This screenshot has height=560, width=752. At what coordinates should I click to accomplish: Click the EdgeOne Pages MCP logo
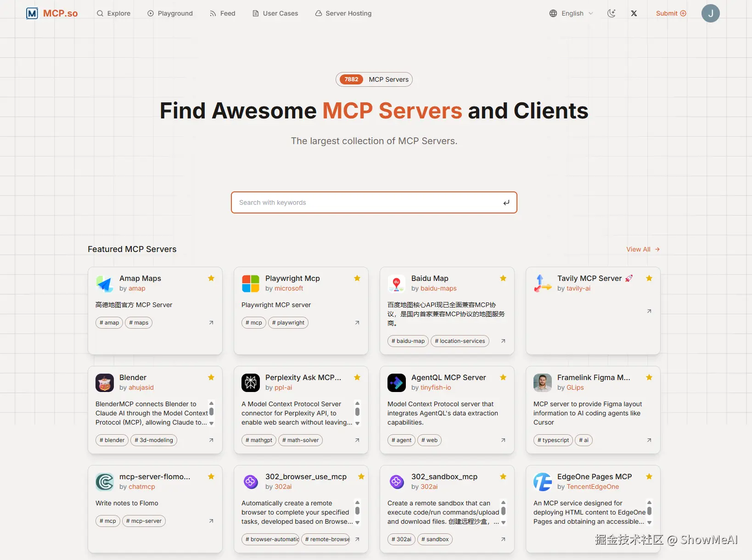coord(543,482)
